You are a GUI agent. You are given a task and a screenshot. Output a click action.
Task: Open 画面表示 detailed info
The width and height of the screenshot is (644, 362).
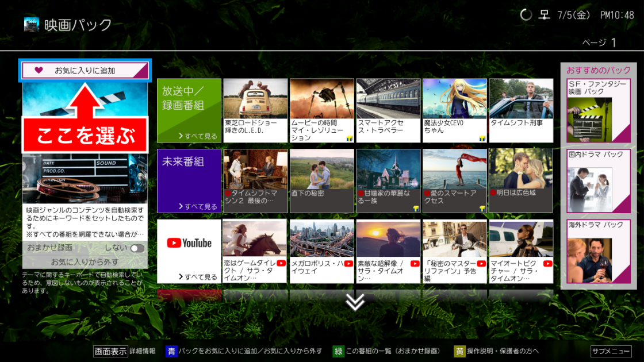(110, 351)
